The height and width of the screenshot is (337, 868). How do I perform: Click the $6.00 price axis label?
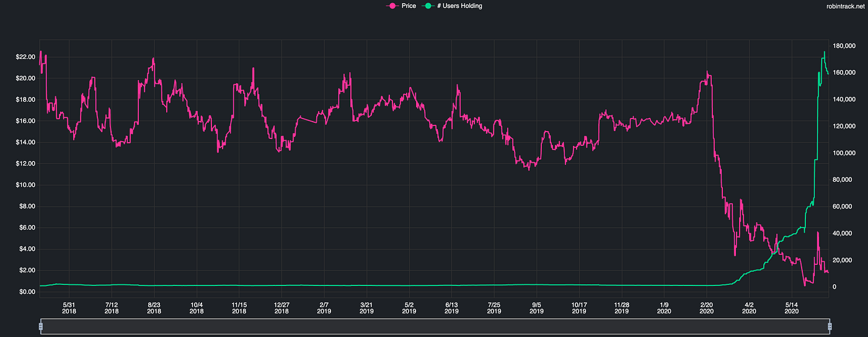[x=26, y=228]
